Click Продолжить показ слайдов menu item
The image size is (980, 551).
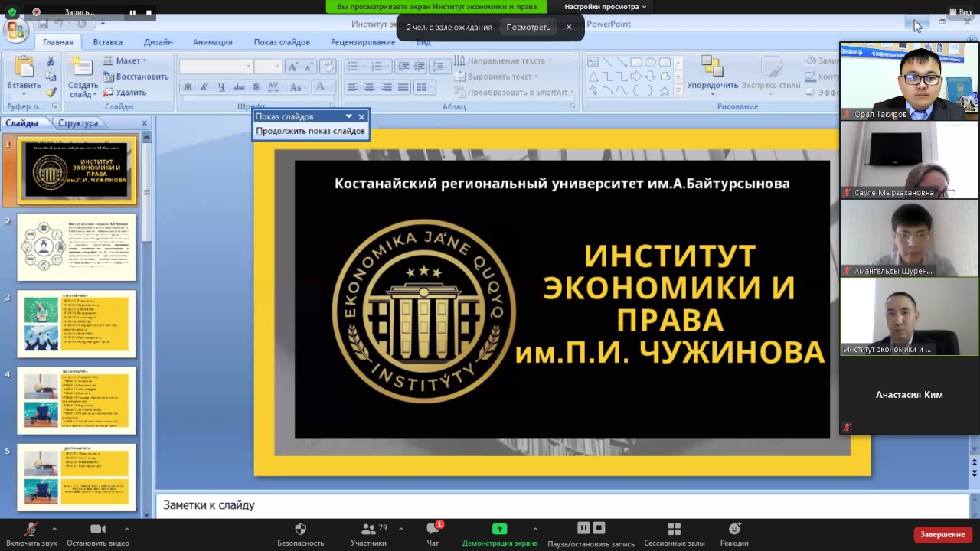pos(311,131)
